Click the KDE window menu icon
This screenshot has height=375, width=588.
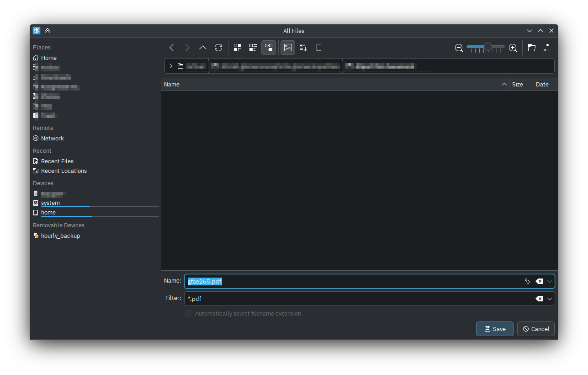pyautogui.click(x=37, y=31)
